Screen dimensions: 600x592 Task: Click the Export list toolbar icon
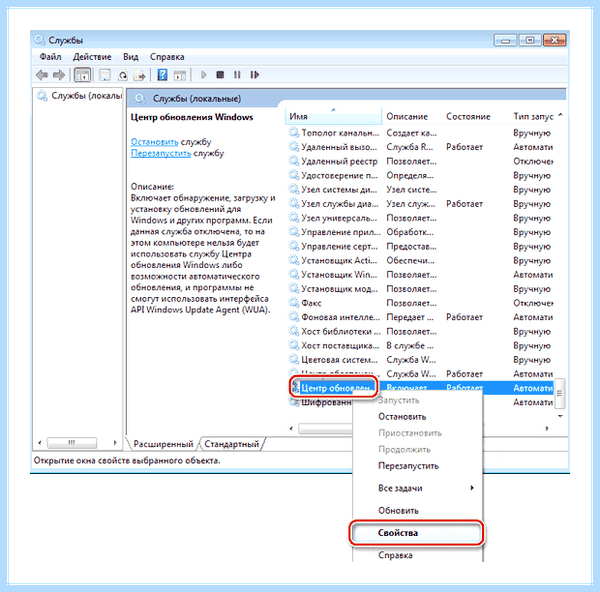point(140,75)
